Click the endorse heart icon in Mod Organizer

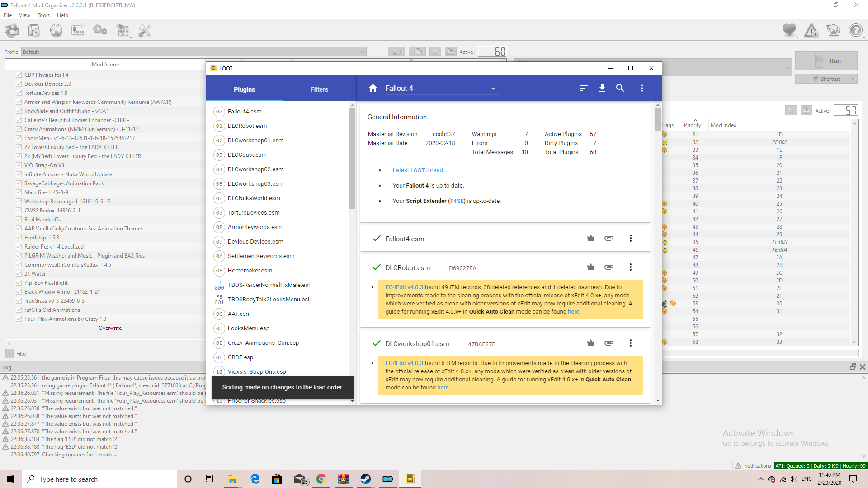point(789,30)
